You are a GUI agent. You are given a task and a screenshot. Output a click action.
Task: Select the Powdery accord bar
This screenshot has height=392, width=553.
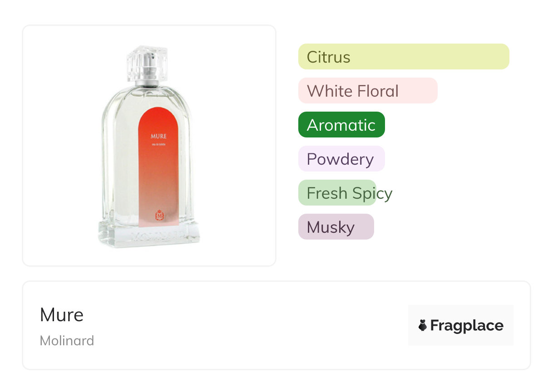tap(341, 159)
